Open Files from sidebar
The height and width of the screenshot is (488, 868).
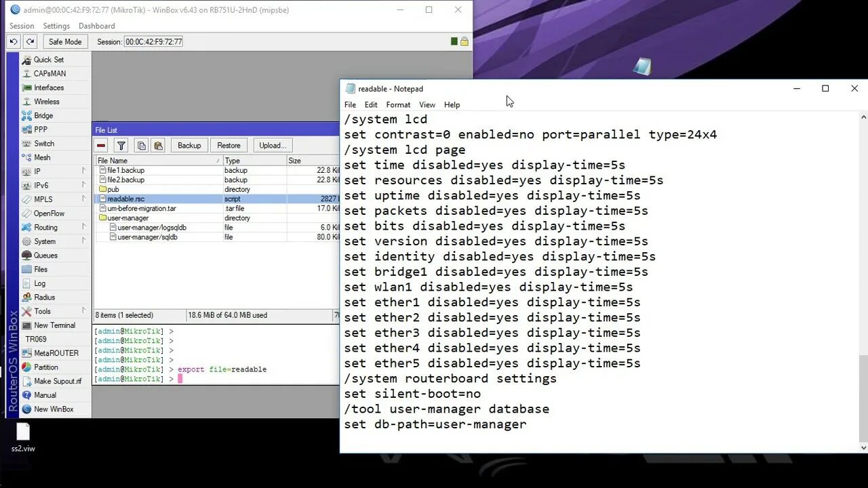point(41,269)
